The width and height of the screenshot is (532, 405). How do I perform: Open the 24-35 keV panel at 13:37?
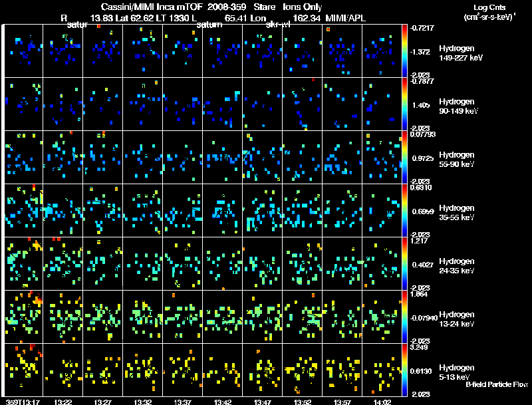pyautogui.click(x=183, y=263)
